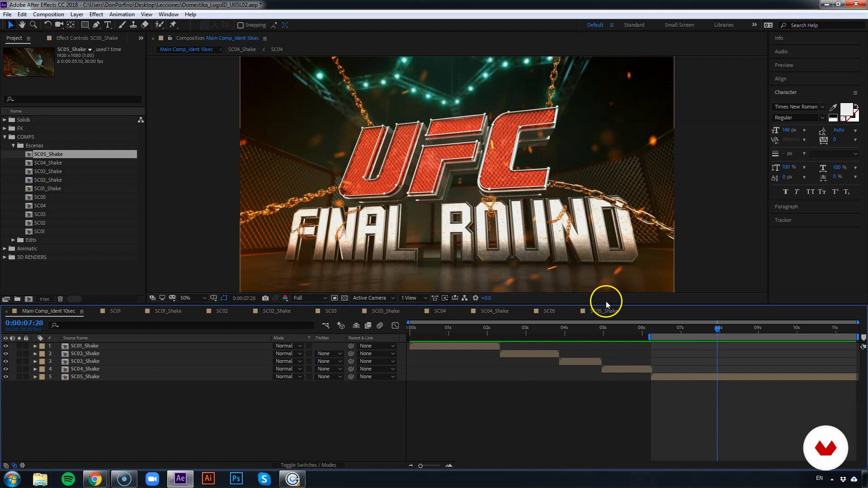Select the Eraser tool
The width and height of the screenshot is (868, 488).
click(145, 25)
